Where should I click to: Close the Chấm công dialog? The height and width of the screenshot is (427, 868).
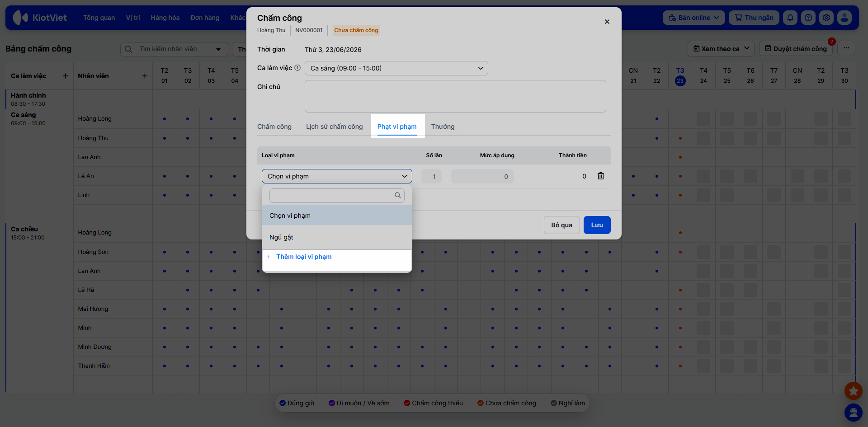(x=607, y=22)
